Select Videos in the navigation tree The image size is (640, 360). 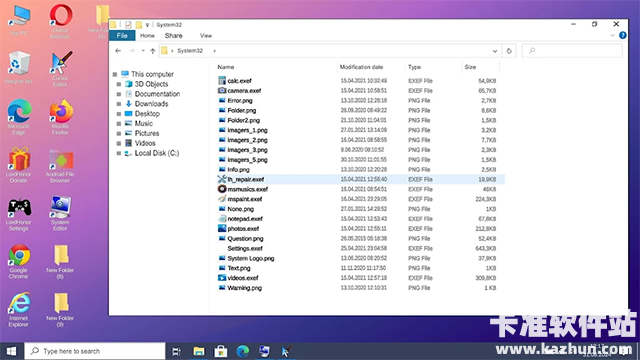145,143
